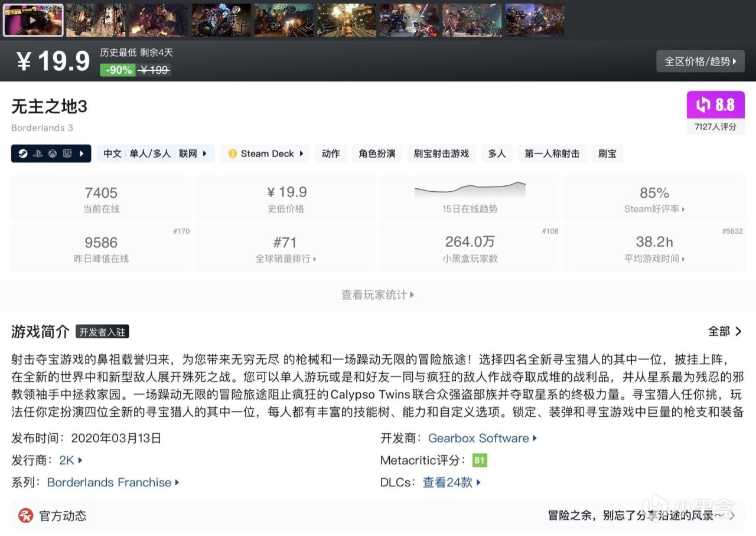Open the 史低价格 stat card
The height and width of the screenshot is (536, 756).
point(286,199)
